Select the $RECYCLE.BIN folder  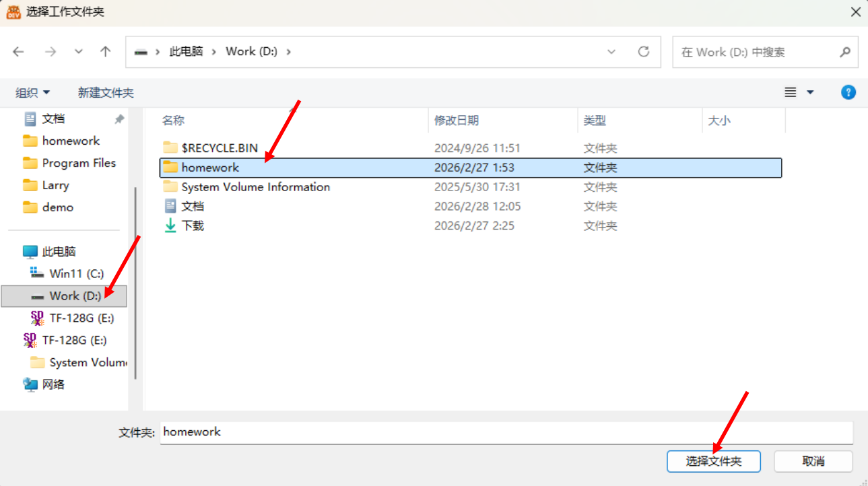tap(219, 148)
